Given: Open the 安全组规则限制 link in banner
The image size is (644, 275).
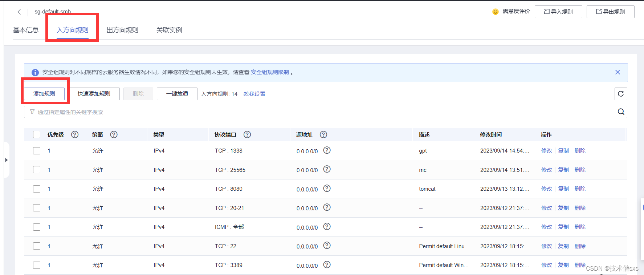Looking at the screenshot, I should pyautogui.click(x=270, y=72).
